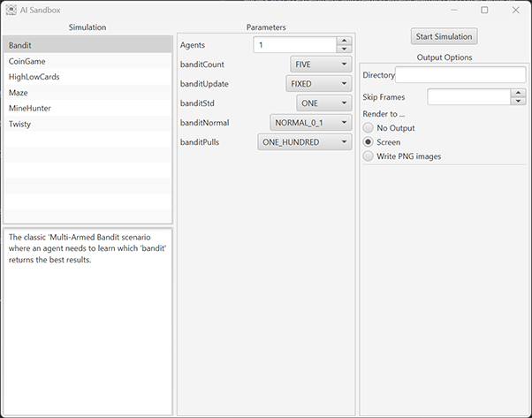Decrement Skip Frames using down arrow
532x418 pixels.
click(x=518, y=101)
